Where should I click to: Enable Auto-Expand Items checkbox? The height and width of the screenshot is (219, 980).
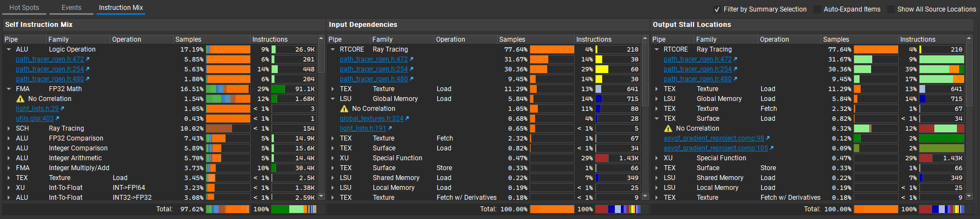(817, 9)
